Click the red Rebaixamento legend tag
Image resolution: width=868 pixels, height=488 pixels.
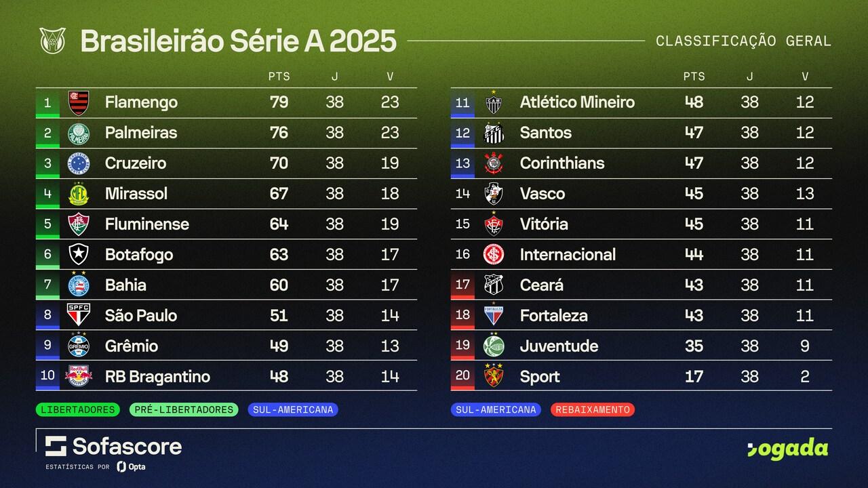point(593,409)
